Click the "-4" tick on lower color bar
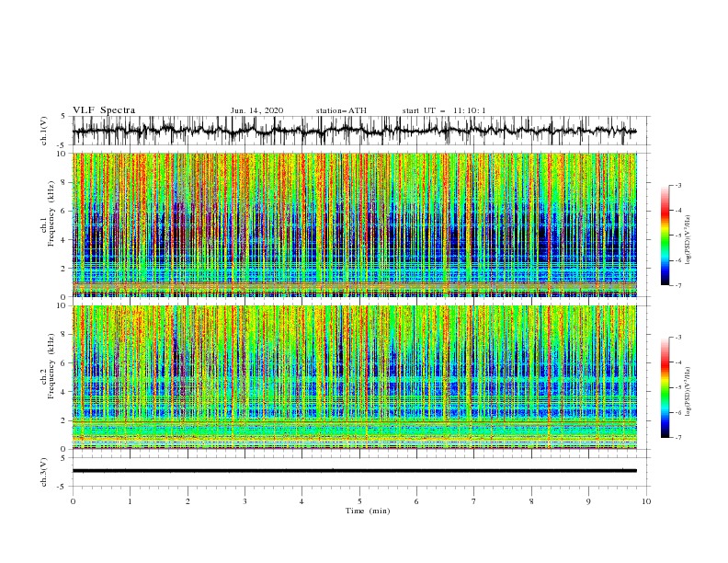 [678, 362]
